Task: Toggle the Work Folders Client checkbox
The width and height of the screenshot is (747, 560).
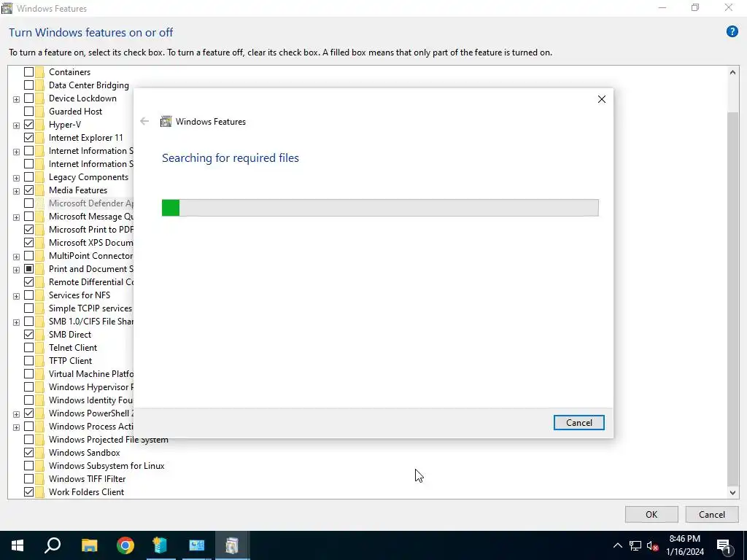Action: click(x=28, y=492)
